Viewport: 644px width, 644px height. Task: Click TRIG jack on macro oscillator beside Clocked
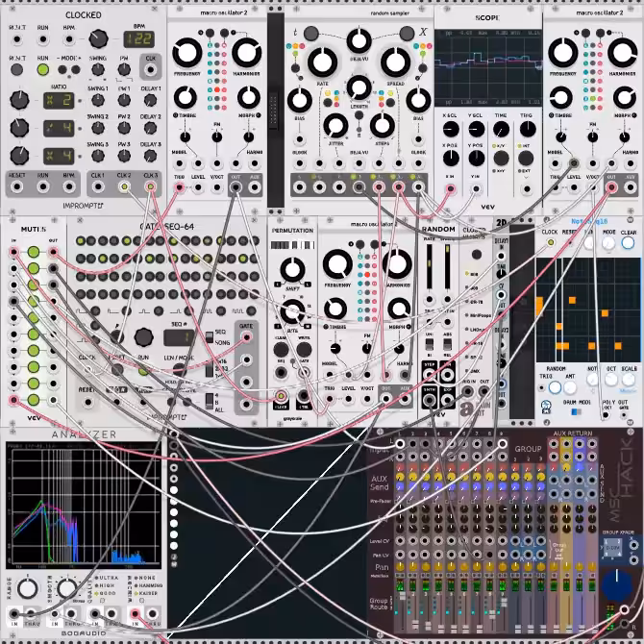[x=179, y=187]
